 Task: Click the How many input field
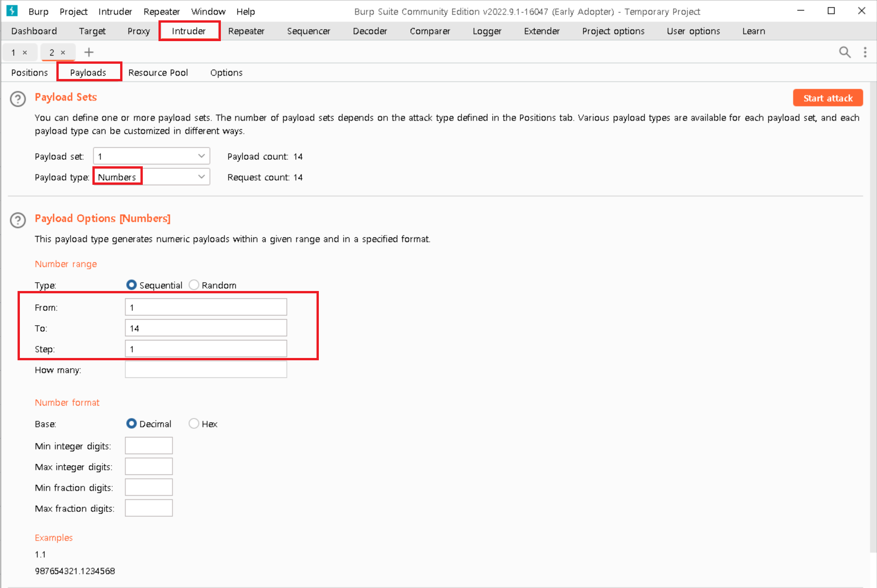click(x=206, y=370)
